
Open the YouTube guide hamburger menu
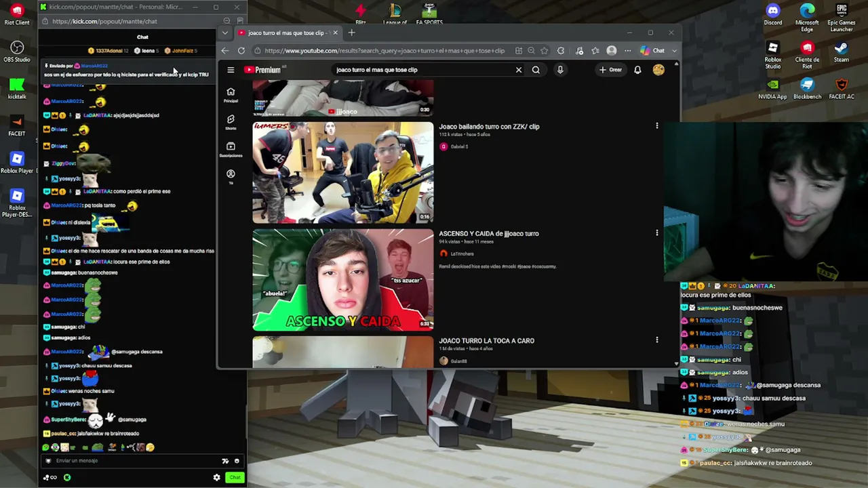click(x=231, y=70)
